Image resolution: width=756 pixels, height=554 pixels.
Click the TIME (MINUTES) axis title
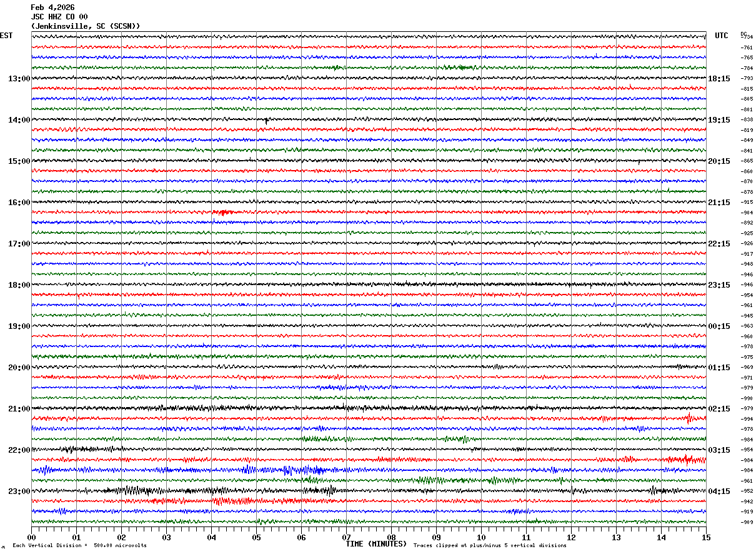[376, 544]
